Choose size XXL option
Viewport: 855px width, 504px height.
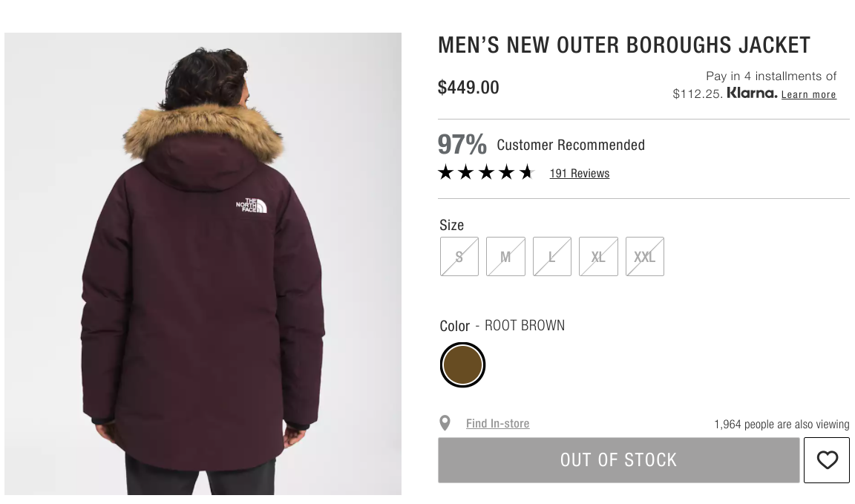(x=644, y=256)
